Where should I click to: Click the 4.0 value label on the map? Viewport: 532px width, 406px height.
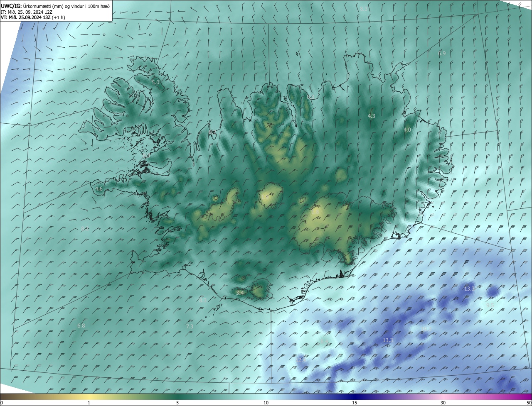(x=407, y=130)
